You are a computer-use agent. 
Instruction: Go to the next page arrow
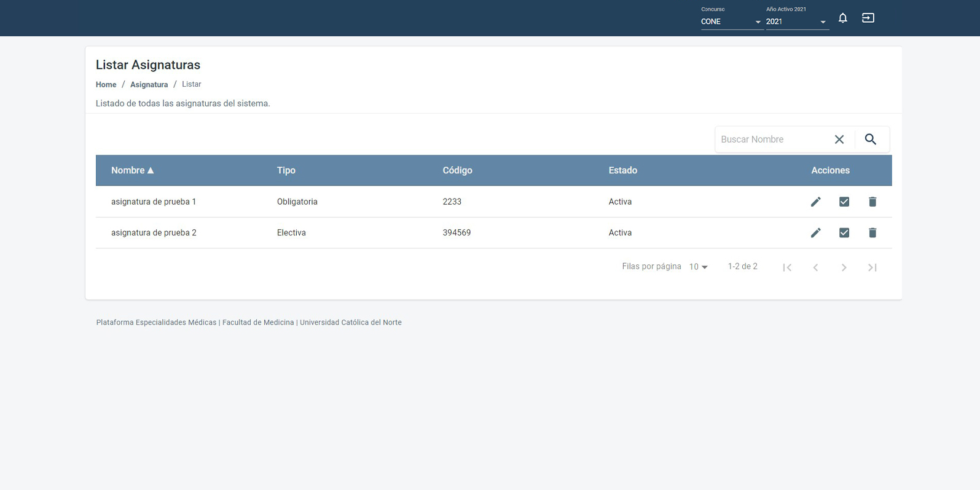click(844, 267)
